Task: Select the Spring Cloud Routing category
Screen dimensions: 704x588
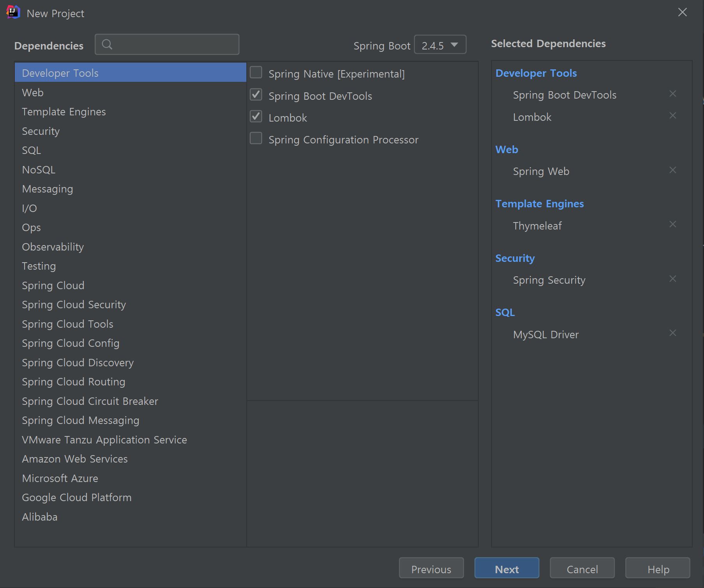Action: pos(130,382)
